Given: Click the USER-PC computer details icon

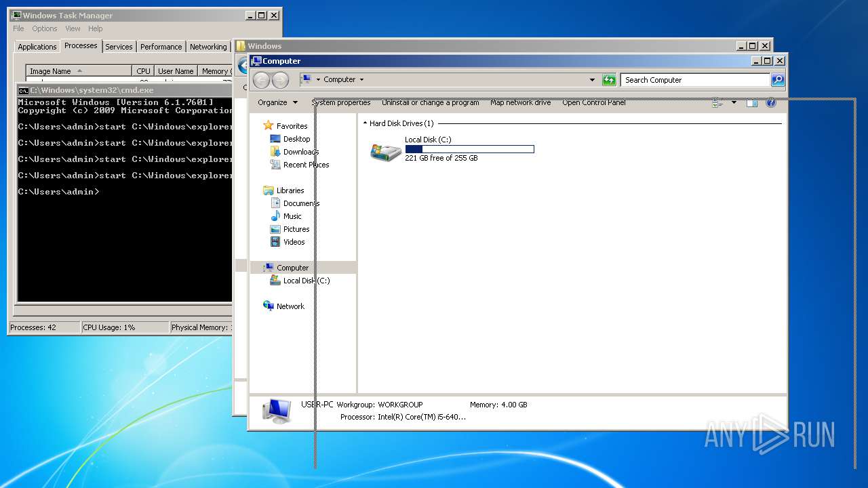Looking at the screenshot, I should click(277, 411).
